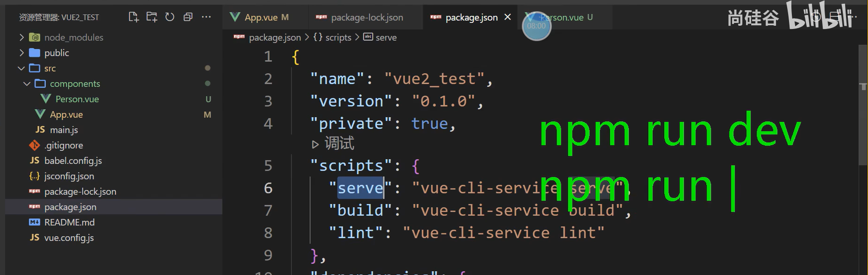Click the folder icon beside public
This screenshot has width=868, height=275.
coord(35,53)
